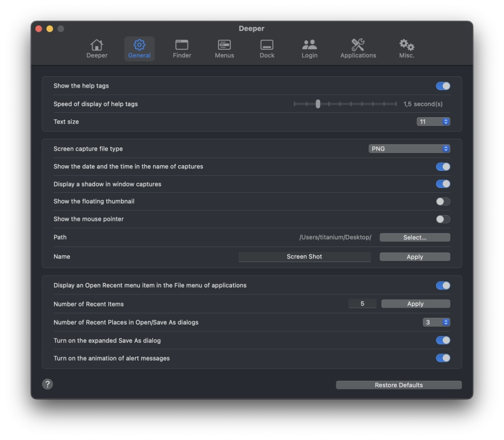Click the /Users/titanium/Desktop/ path text
The height and width of the screenshot is (440, 504).
point(335,238)
